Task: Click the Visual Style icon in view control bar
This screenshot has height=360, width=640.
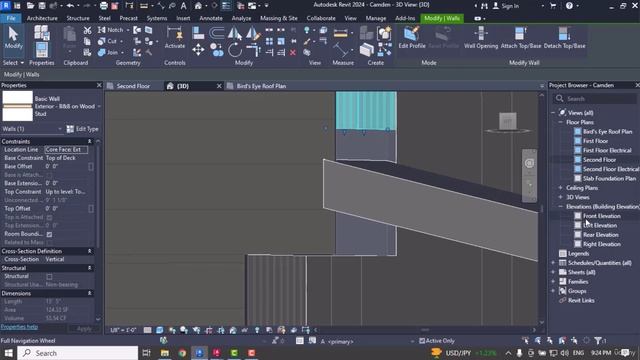Action: pos(160,330)
